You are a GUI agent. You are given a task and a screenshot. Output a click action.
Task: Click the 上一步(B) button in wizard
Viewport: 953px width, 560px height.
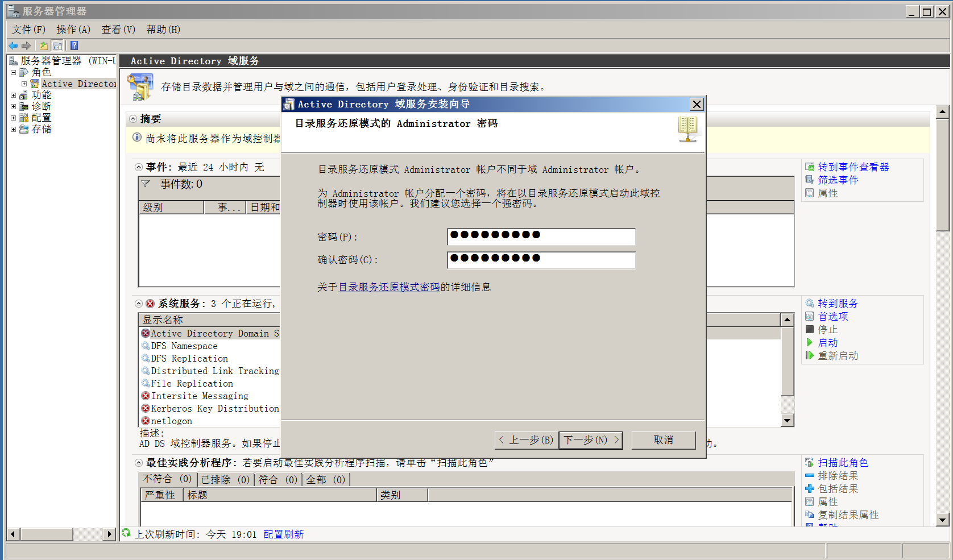pos(527,440)
